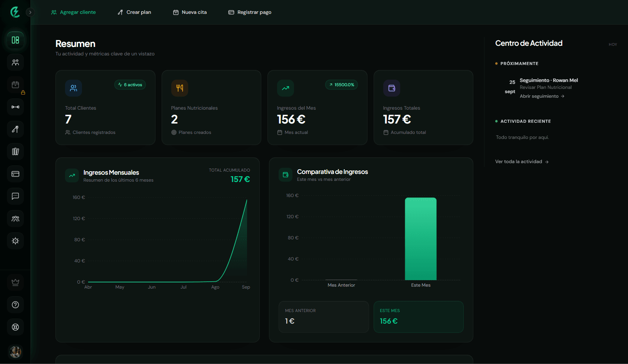Open the library books sidebar icon
The image size is (628, 364).
(x=15, y=152)
